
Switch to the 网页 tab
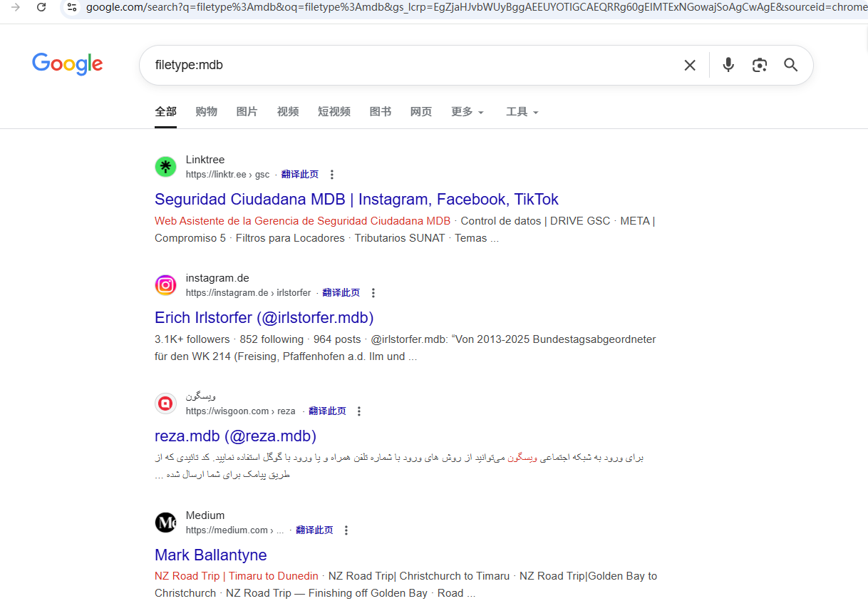pyautogui.click(x=421, y=112)
